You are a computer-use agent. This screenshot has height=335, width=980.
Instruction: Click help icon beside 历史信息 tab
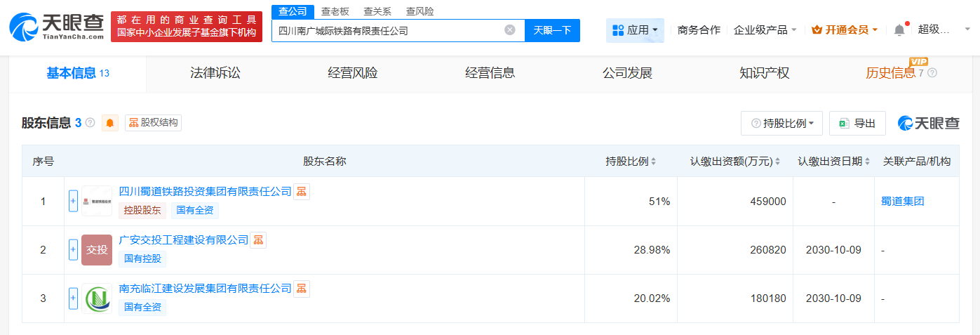point(932,73)
